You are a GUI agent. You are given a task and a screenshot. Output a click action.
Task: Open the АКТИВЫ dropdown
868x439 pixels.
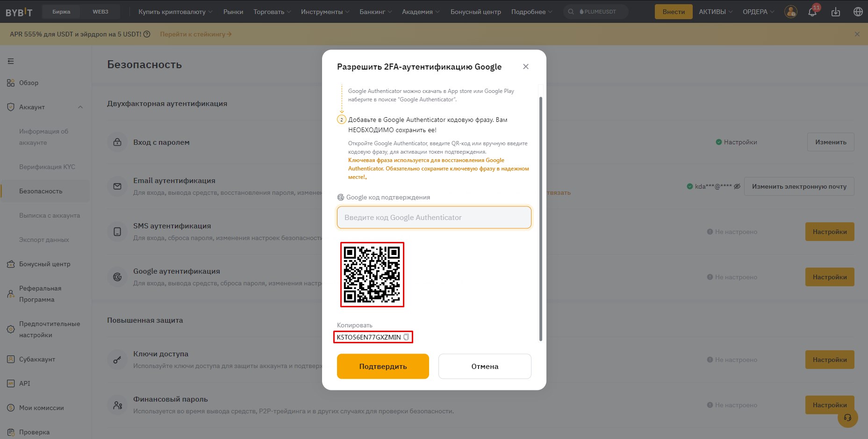[x=716, y=12]
